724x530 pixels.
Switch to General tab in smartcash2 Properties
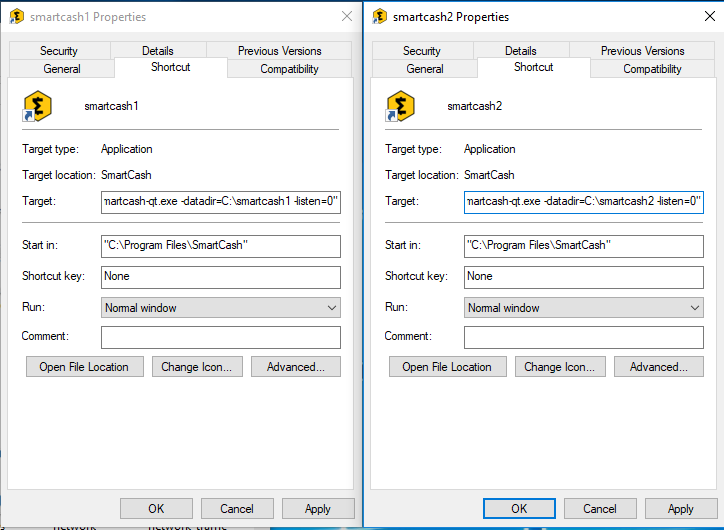point(425,69)
